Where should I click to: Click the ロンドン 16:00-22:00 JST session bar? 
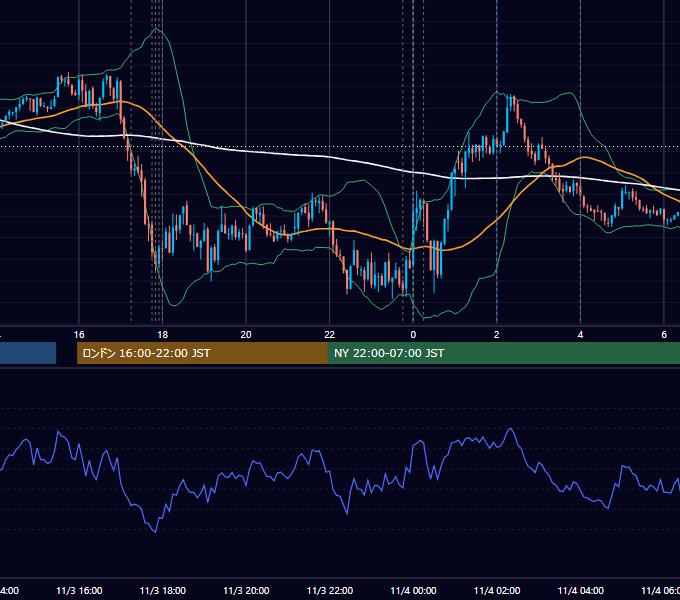tap(202, 353)
